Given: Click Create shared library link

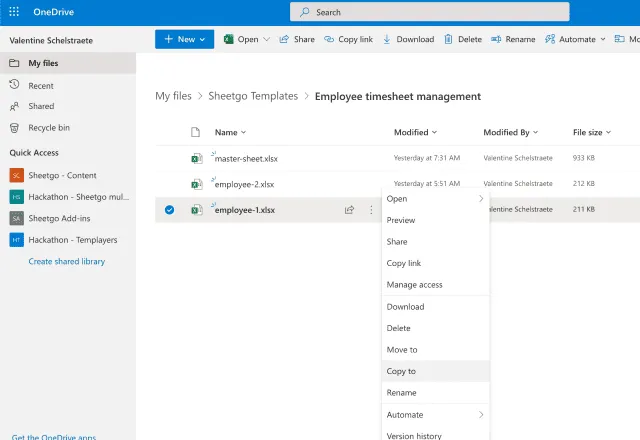Looking at the screenshot, I should 67,261.
